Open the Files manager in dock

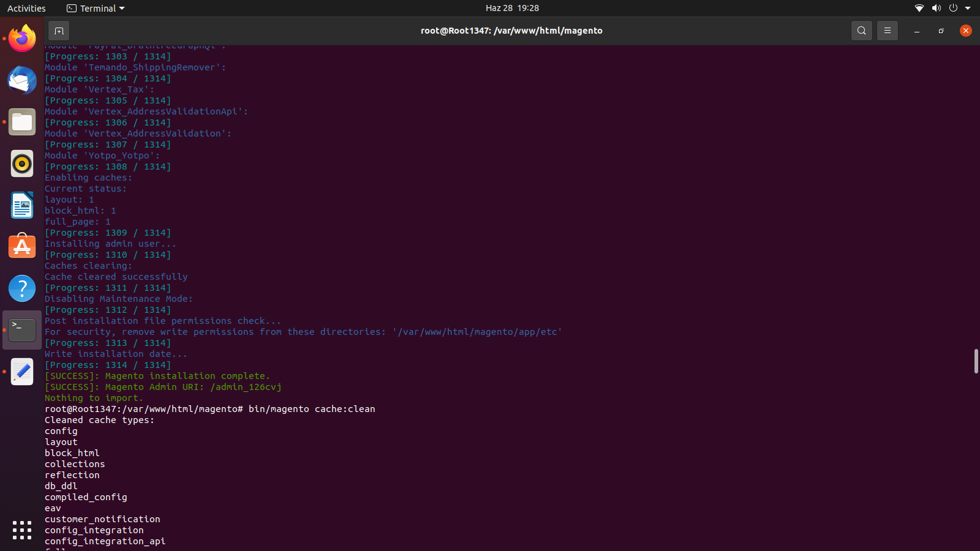click(x=22, y=122)
